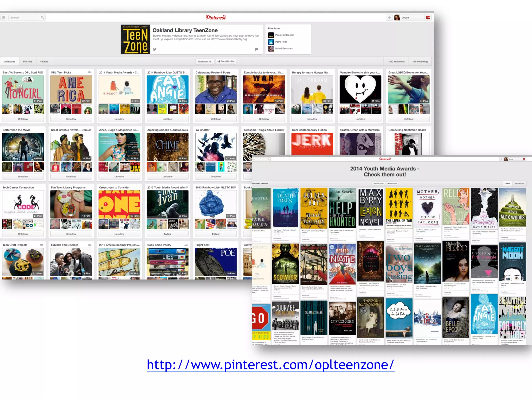
Task: Click the search magnifier icon
Action: click(42, 17)
